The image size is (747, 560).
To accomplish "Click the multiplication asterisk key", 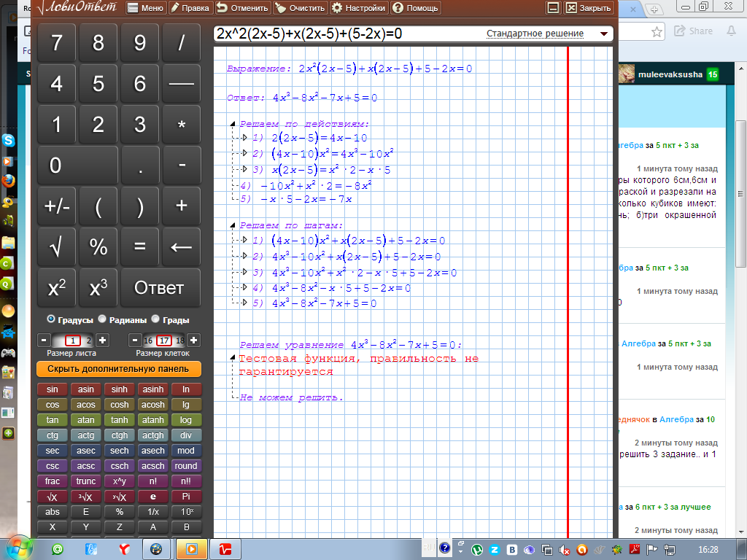I will [182, 125].
